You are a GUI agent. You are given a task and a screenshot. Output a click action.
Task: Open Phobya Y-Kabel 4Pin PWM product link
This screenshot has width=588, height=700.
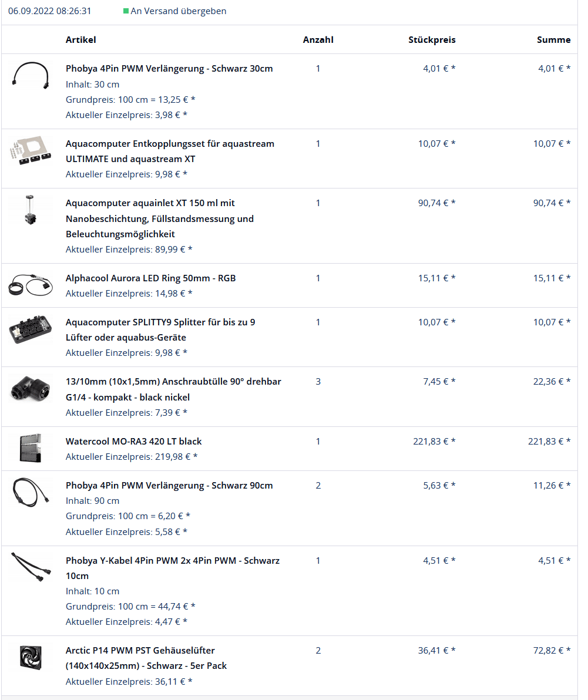[172, 561]
